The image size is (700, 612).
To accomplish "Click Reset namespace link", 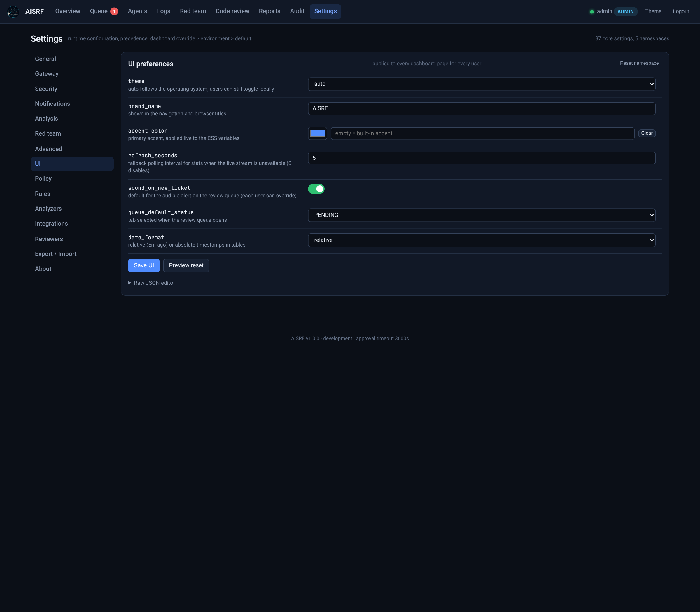I will click(x=639, y=63).
